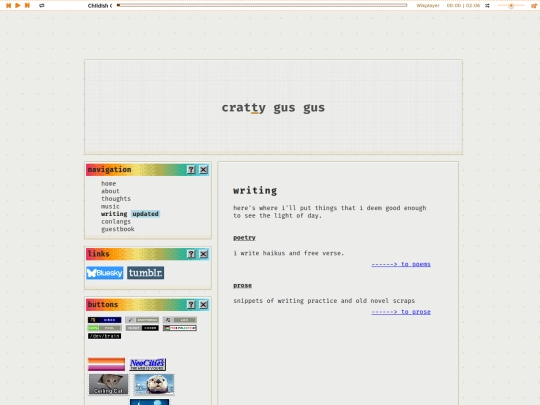Click the 'snippets of writing practice' line

click(x=324, y=301)
